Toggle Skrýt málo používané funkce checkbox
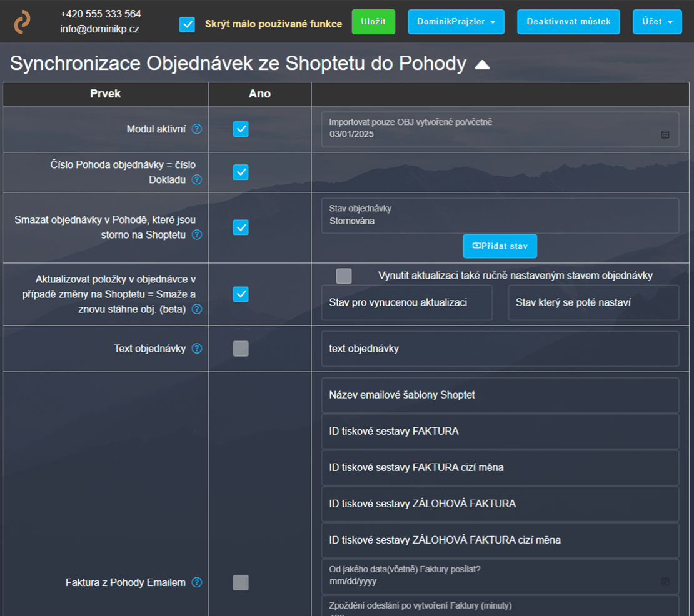The height and width of the screenshot is (616, 694). click(187, 24)
